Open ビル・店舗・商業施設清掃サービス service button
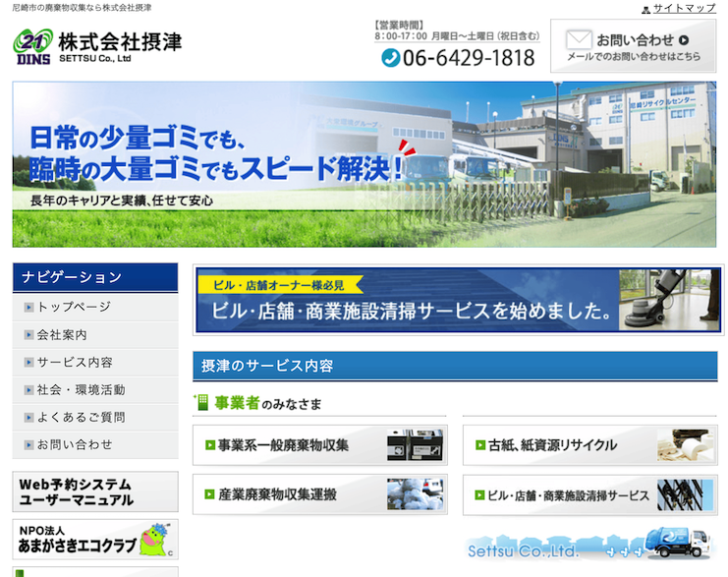Screen dimensions: 728x577 tap(589, 495)
